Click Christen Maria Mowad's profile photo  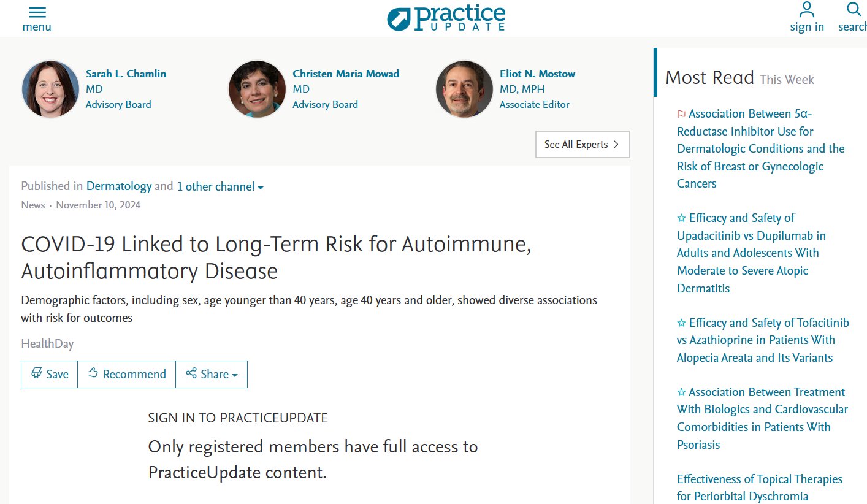(x=257, y=89)
